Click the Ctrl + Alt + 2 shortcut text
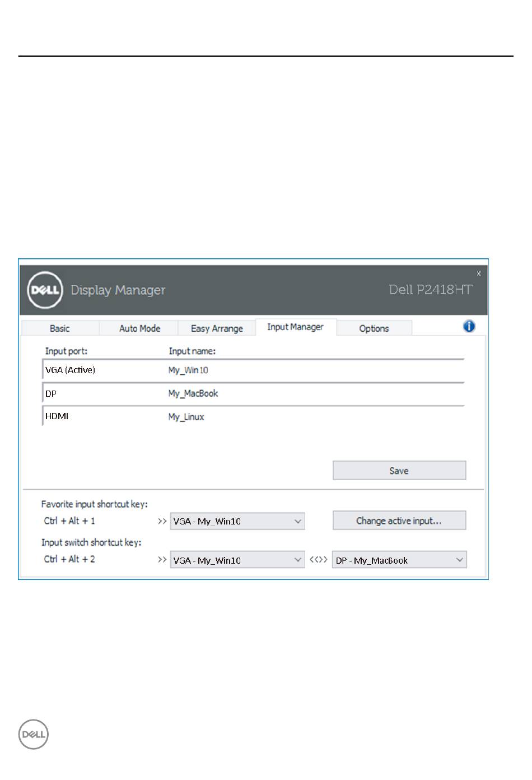The height and width of the screenshot is (780, 532). (69, 559)
